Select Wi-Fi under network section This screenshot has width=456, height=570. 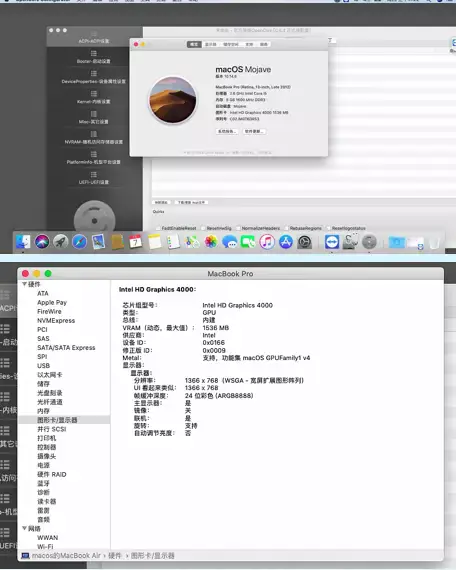[45, 546]
